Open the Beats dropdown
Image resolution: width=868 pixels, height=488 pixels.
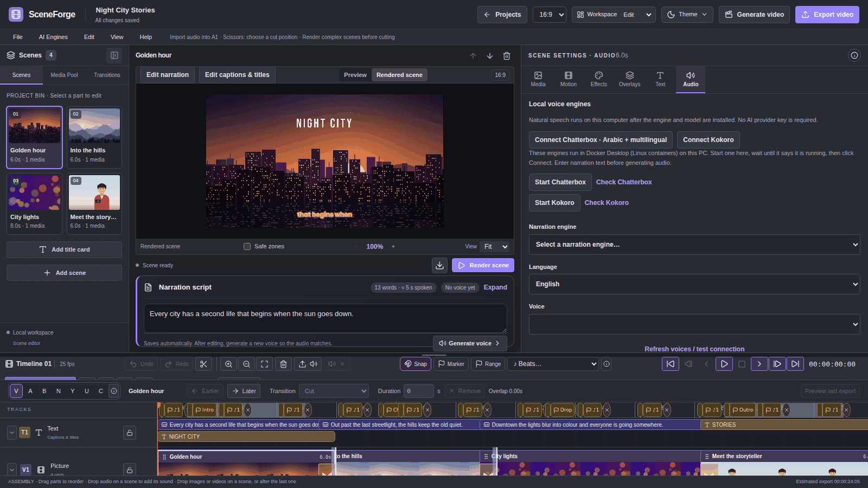[553, 364]
